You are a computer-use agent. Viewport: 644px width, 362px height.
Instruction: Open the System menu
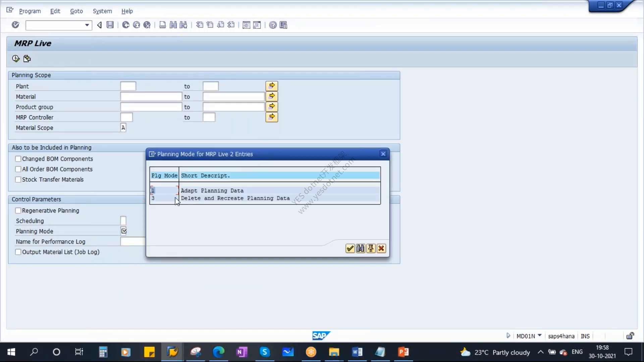coord(102,11)
